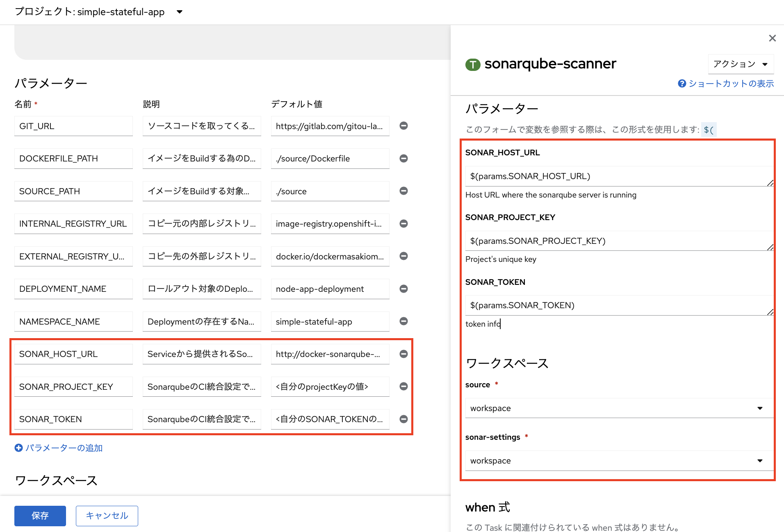This screenshot has width=784, height=532.
Task: Click the plus icon next to パラメーターの追加
Action: [x=19, y=448]
